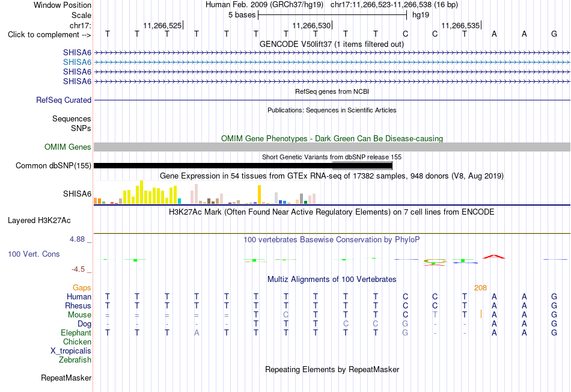Screen dimensions: 571x392
Task: Click the RefSeq Curated track label
Action: 64,100
